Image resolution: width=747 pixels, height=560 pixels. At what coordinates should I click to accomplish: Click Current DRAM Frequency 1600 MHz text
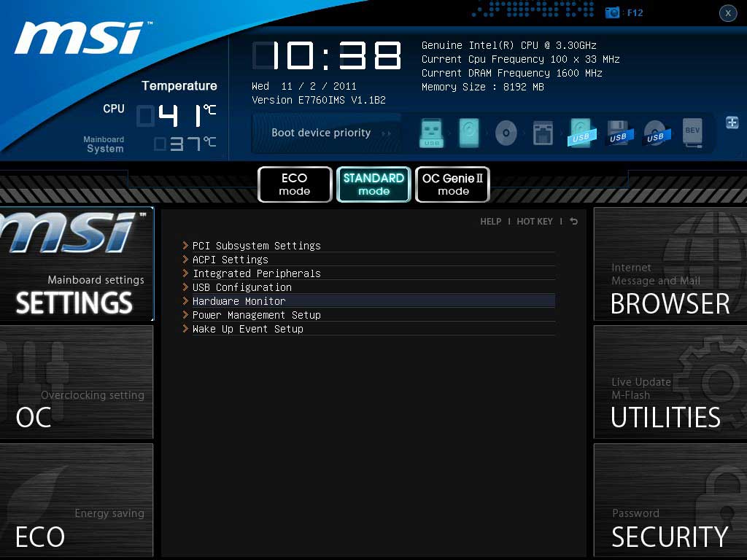511,73
